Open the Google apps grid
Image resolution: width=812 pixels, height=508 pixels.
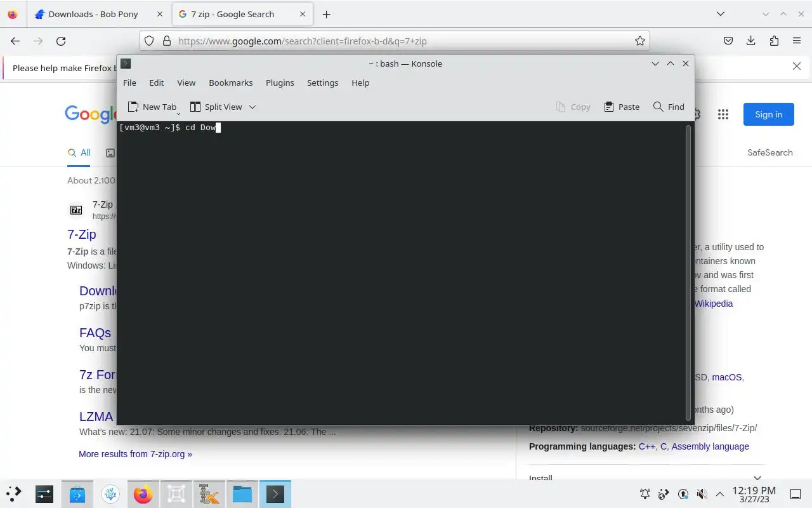click(x=723, y=114)
